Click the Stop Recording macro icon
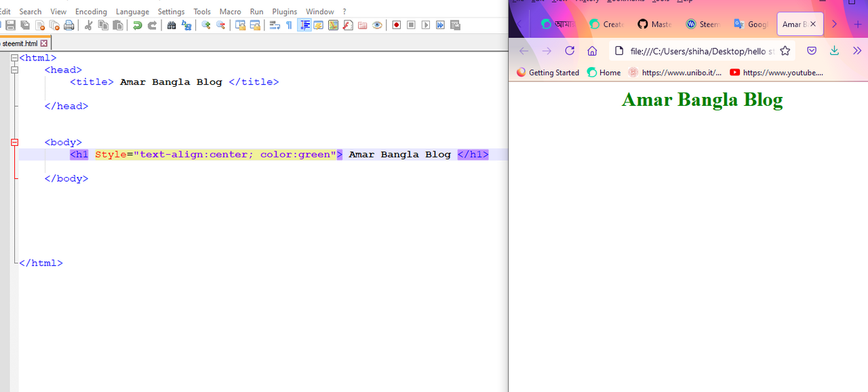The height and width of the screenshot is (392, 868). coord(411,25)
